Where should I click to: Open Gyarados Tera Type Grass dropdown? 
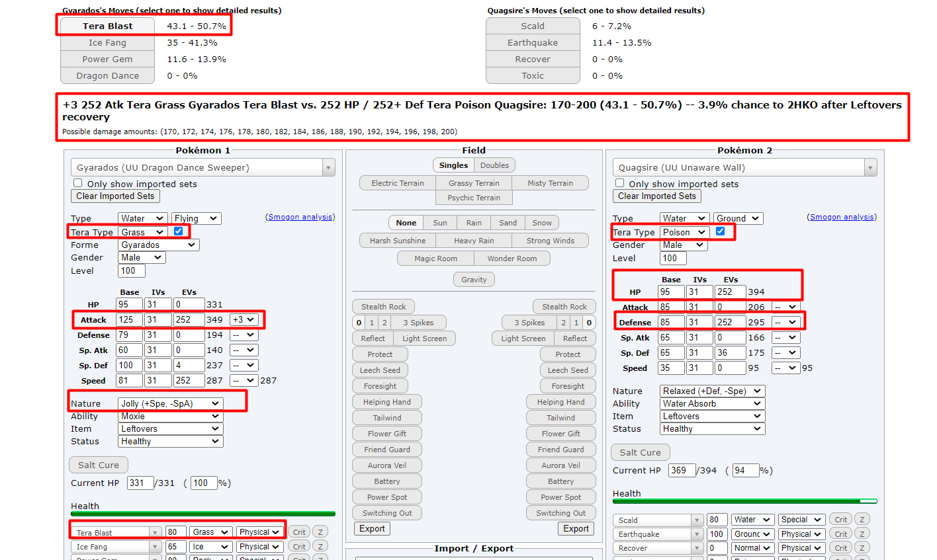coord(142,232)
